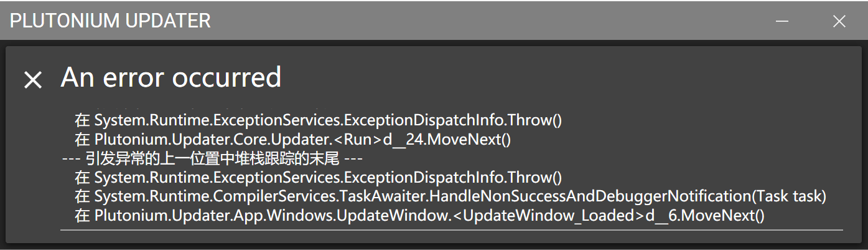Click the PLUTONIUM UPDATER title text
Image resolution: width=868 pixels, height=250 pixels.
(110, 21)
